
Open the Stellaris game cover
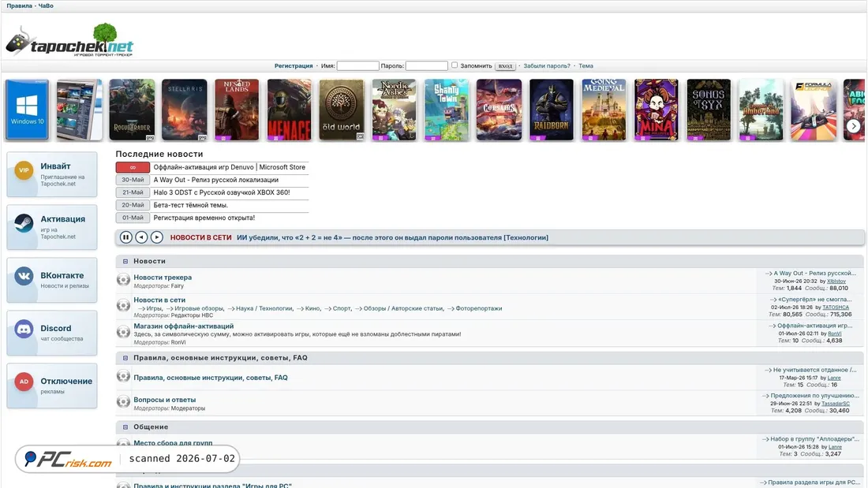(185, 110)
